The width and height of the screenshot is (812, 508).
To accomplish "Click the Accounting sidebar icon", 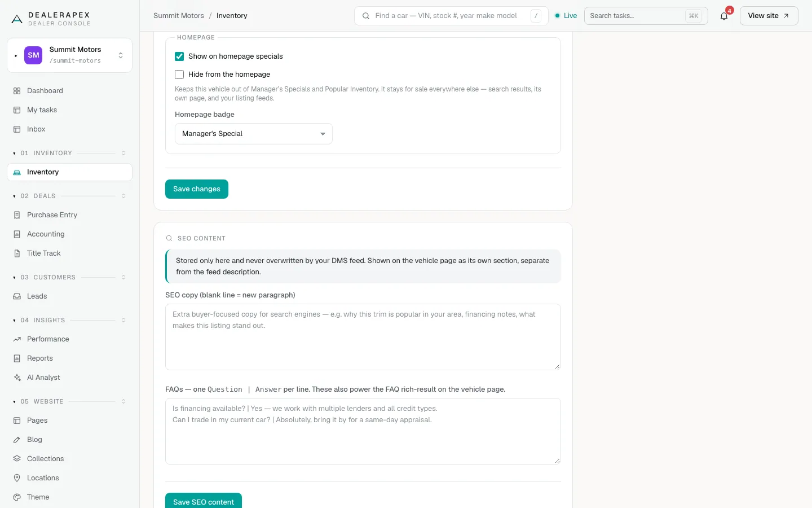I will 17,234.
